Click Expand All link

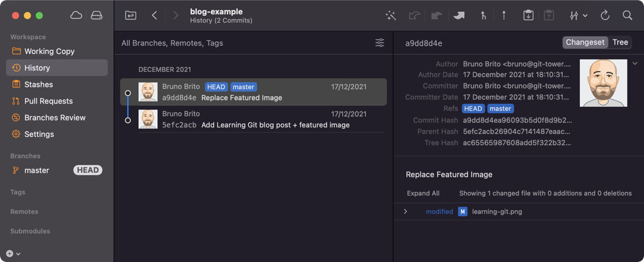pyautogui.click(x=423, y=193)
